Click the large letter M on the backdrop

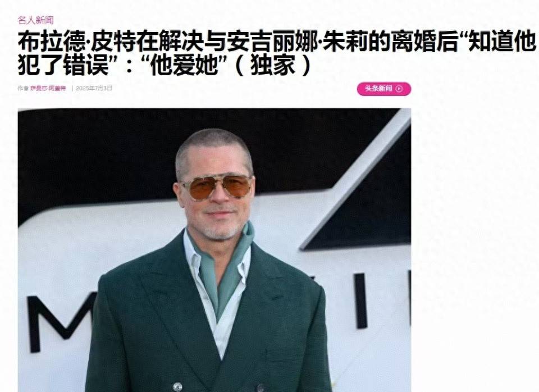click(60, 322)
